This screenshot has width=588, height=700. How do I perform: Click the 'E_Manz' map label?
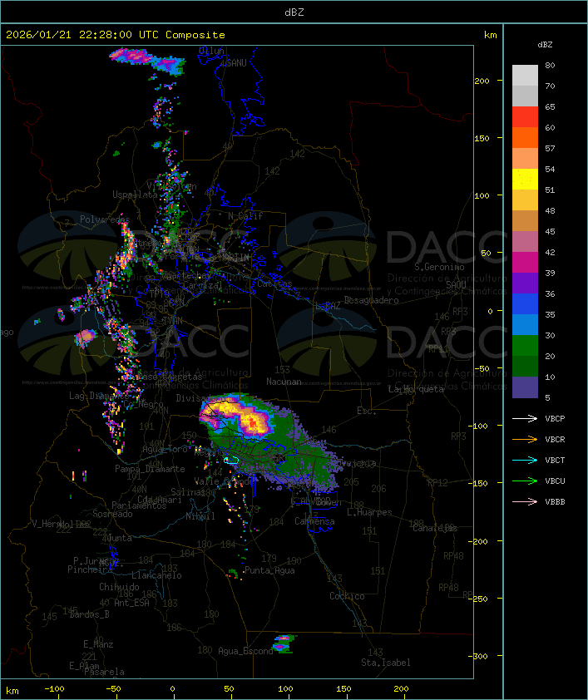[x=98, y=644]
